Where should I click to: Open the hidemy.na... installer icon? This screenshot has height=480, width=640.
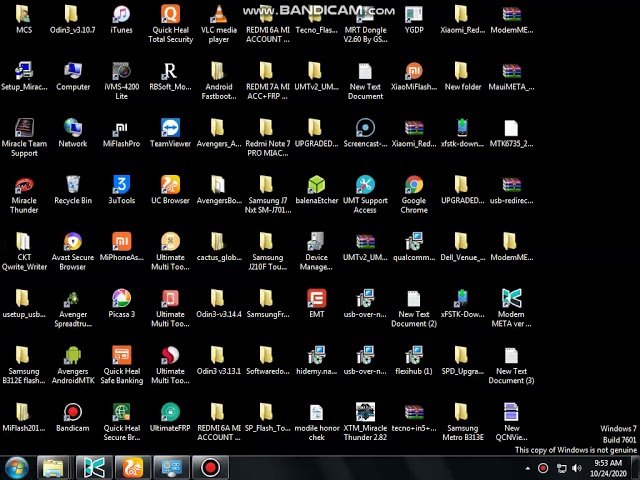click(316, 361)
